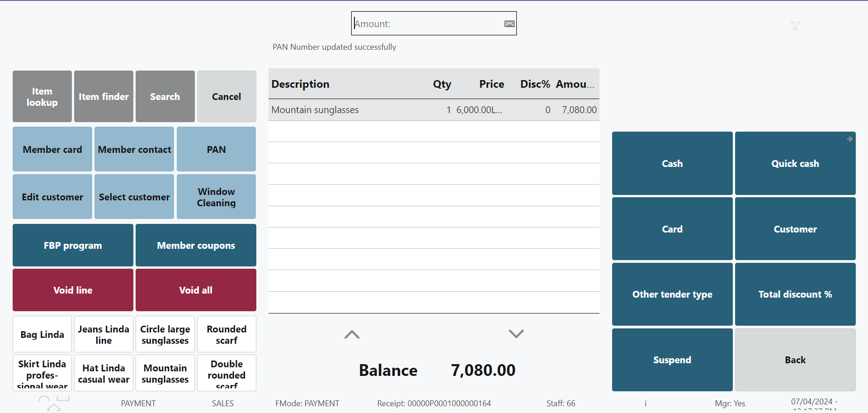The image size is (868, 413).
Task: Go Back from the payment panel
Action: pyautogui.click(x=795, y=360)
